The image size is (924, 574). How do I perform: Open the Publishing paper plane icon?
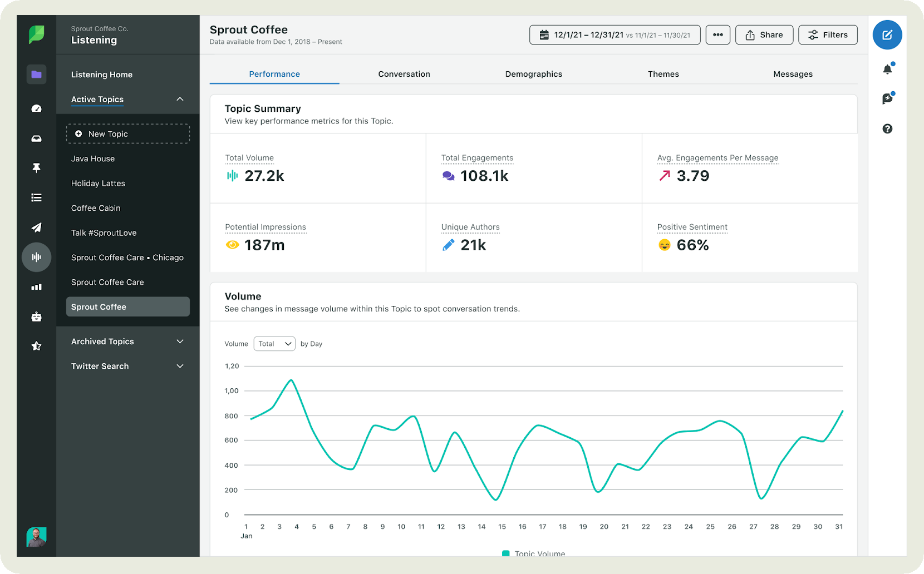coord(36,227)
